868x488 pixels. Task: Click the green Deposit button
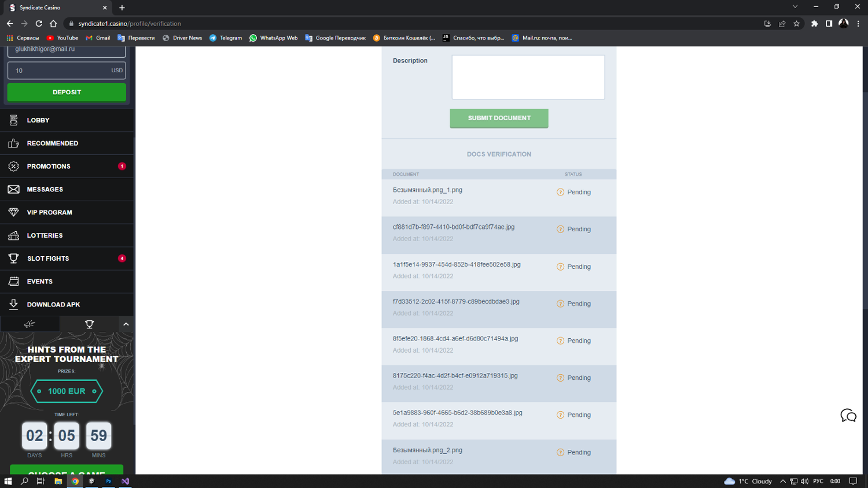tap(67, 93)
